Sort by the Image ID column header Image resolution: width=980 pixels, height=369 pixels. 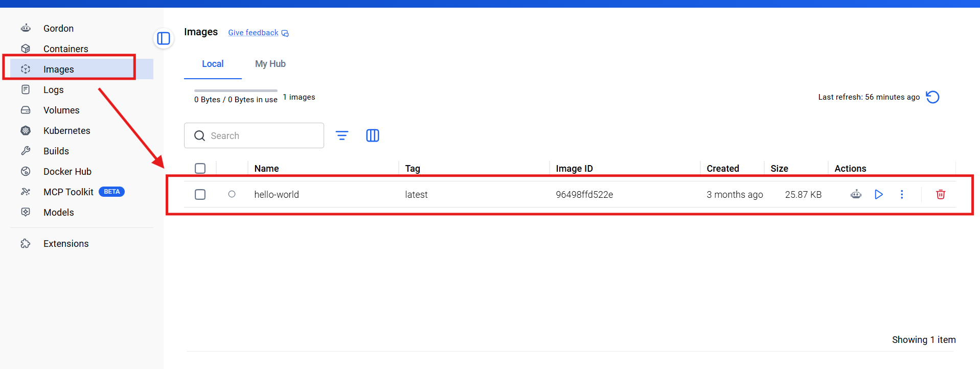pos(574,168)
